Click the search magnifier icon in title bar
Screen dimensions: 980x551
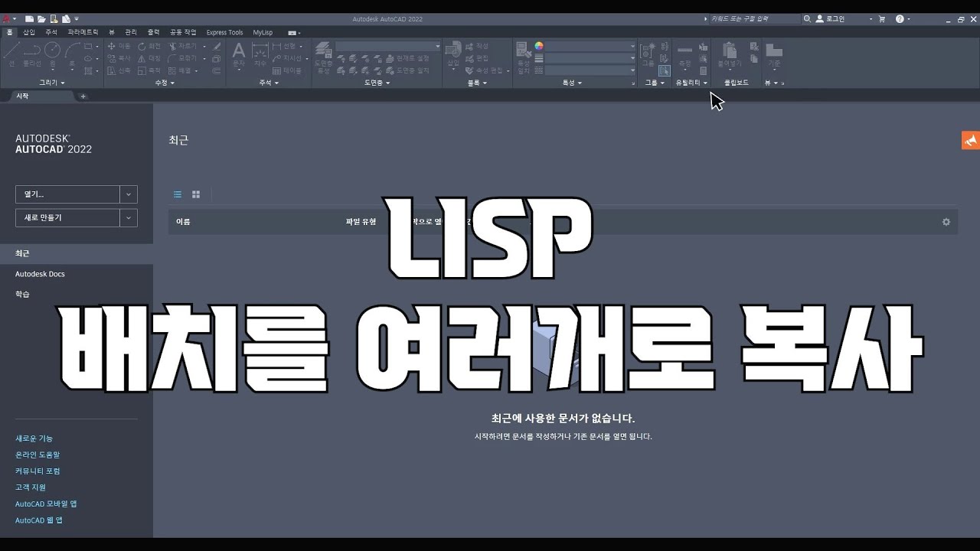[x=807, y=18]
